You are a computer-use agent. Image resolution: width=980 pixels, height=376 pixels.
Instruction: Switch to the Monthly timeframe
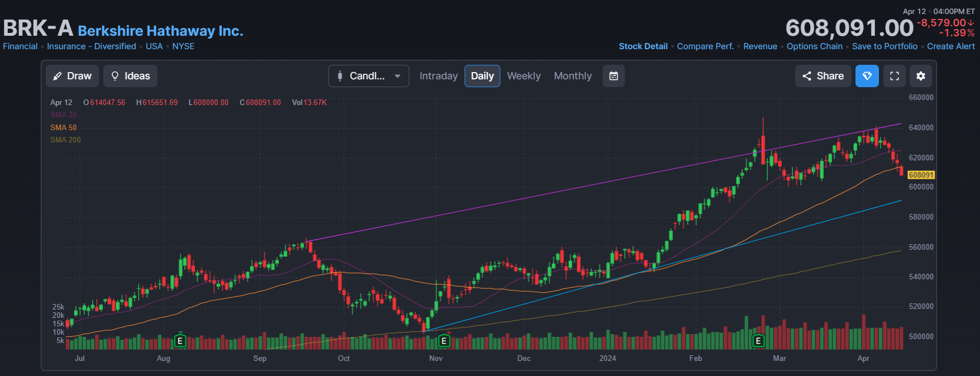click(573, 76)
